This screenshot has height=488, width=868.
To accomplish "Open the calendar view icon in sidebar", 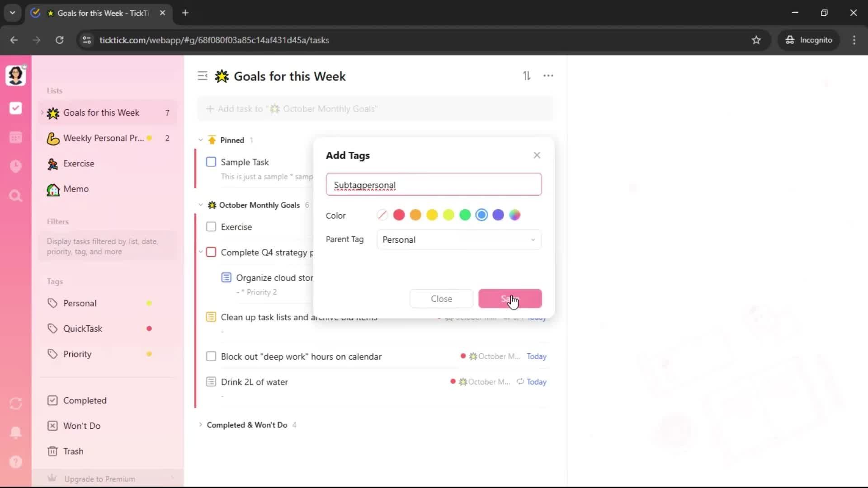I will [x=16, y=137].
